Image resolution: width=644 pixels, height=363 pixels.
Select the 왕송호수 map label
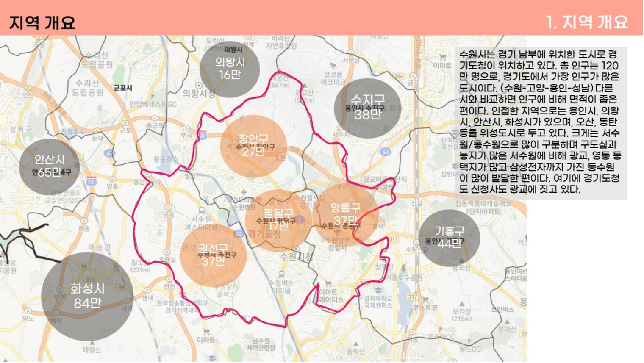pyautogui.click(x=166, y=159)
